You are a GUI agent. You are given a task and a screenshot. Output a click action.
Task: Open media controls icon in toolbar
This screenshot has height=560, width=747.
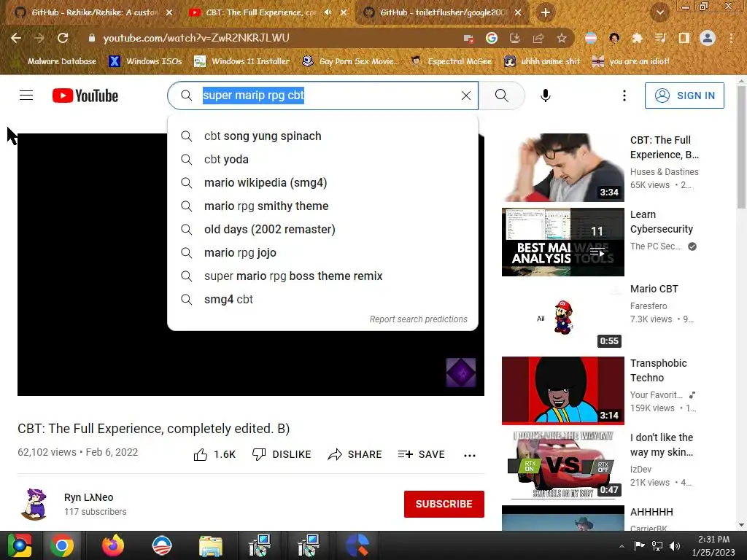tap(660, 38)
